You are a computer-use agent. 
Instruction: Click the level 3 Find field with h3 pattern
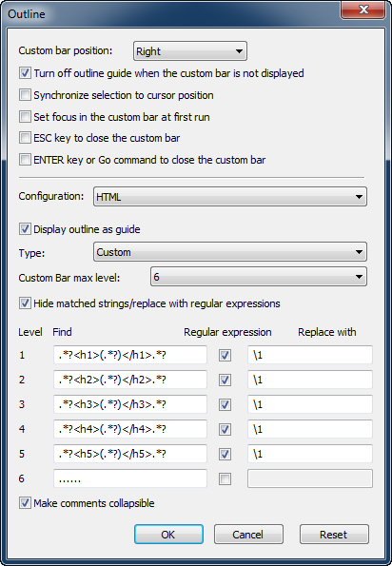tap(130, 404)
